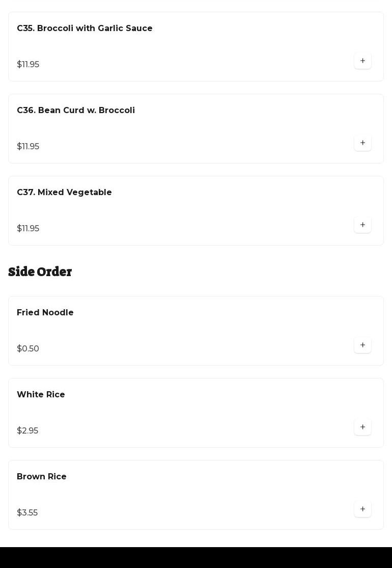Select the $2.95 White Rice price
Viewport: 392px width, 568px height.
27,431
